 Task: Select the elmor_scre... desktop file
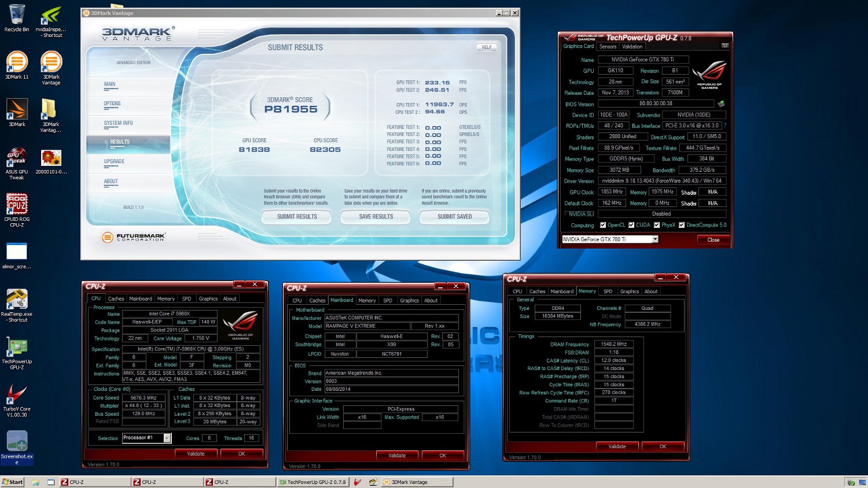(x=17, y=256)
